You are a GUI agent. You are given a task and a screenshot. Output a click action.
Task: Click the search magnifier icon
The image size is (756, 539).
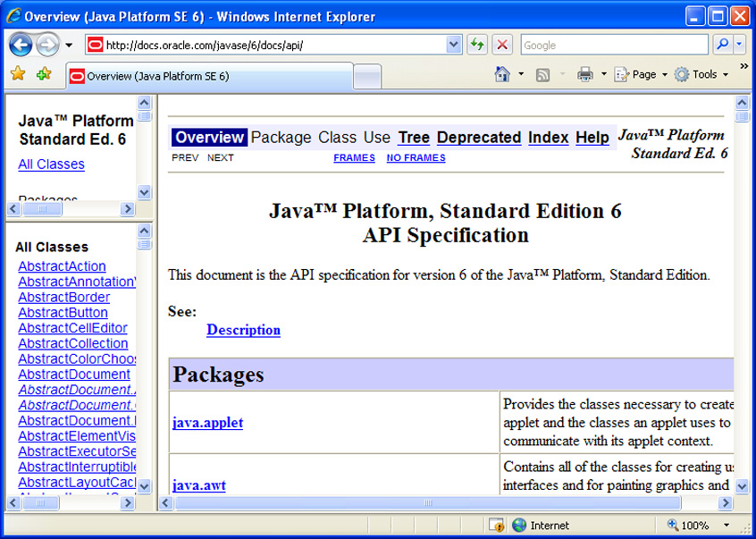coord(720,45)
